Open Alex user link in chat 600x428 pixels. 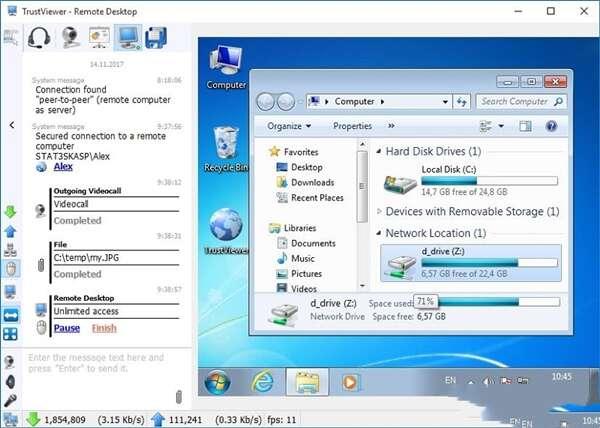(x=63, y=166)
